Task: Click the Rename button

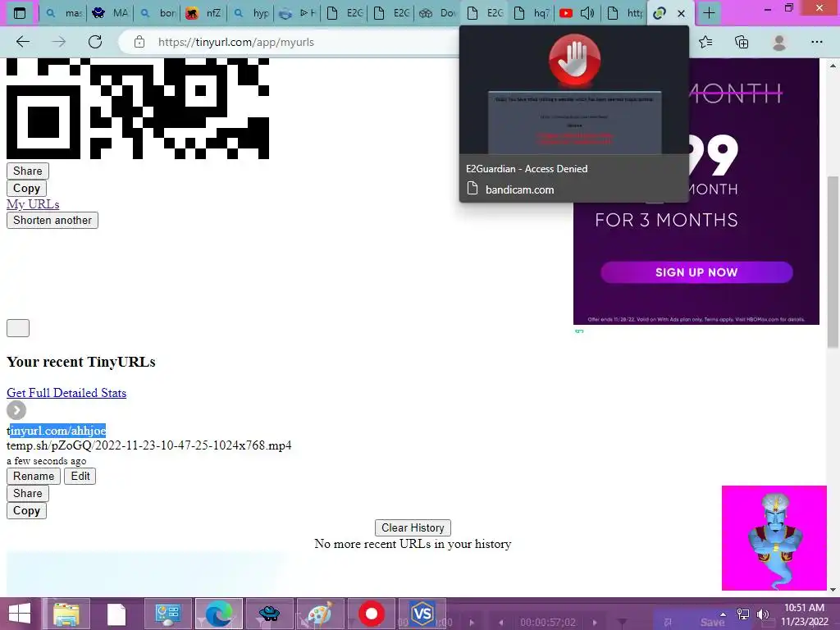Action: tap(34, 477)
